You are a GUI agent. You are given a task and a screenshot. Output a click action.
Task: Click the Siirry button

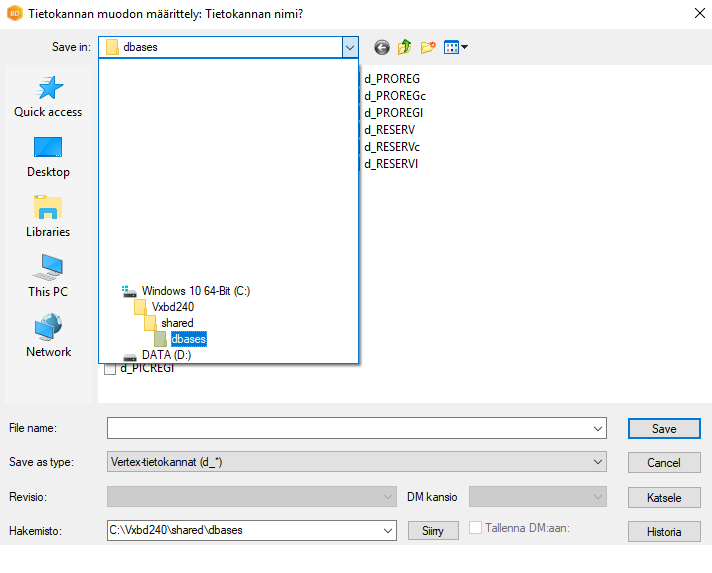433,531
